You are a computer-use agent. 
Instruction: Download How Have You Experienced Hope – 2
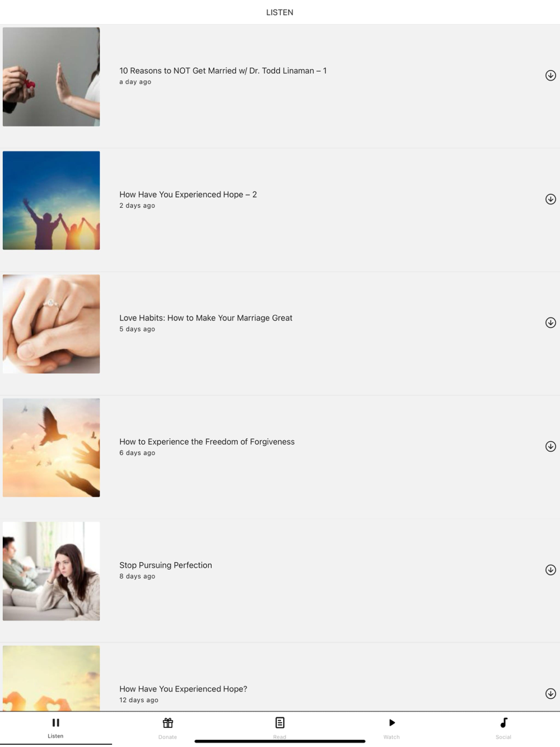point(550,199)
